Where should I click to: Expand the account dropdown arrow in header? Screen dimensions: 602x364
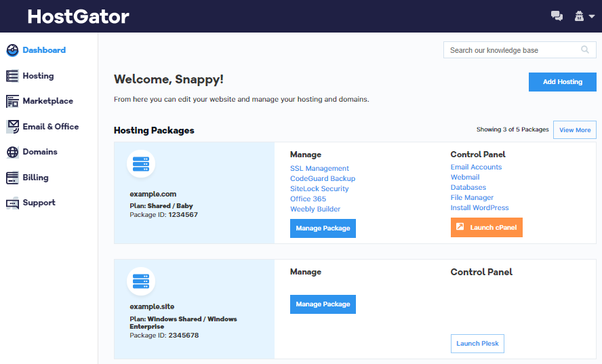[x=592, y=16]
